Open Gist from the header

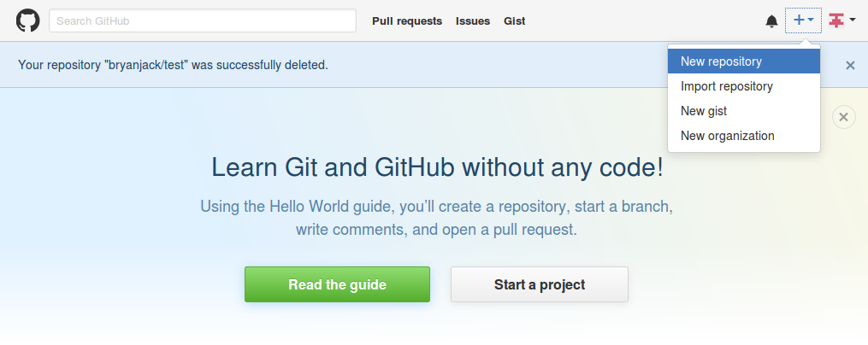point(514,21)
